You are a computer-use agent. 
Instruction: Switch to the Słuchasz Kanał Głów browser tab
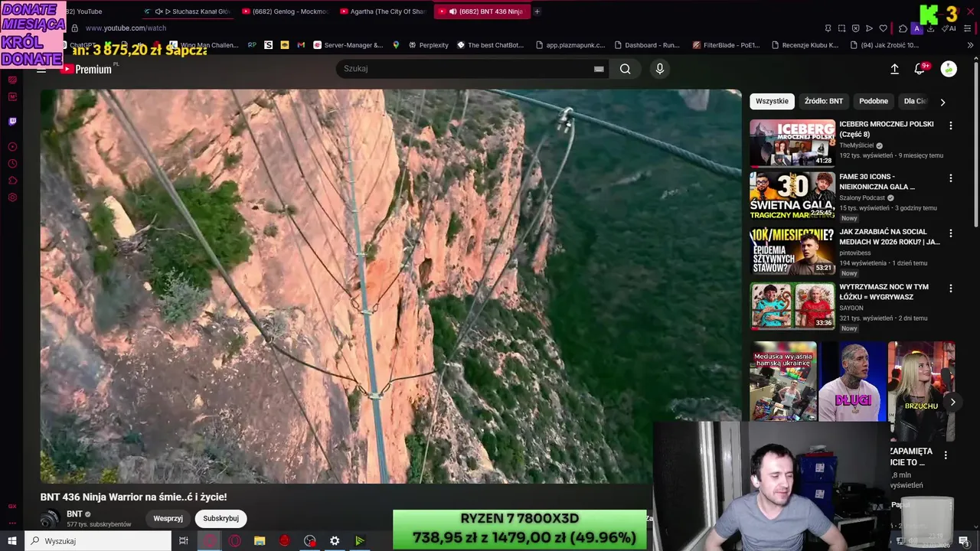(x=188, y=11)
